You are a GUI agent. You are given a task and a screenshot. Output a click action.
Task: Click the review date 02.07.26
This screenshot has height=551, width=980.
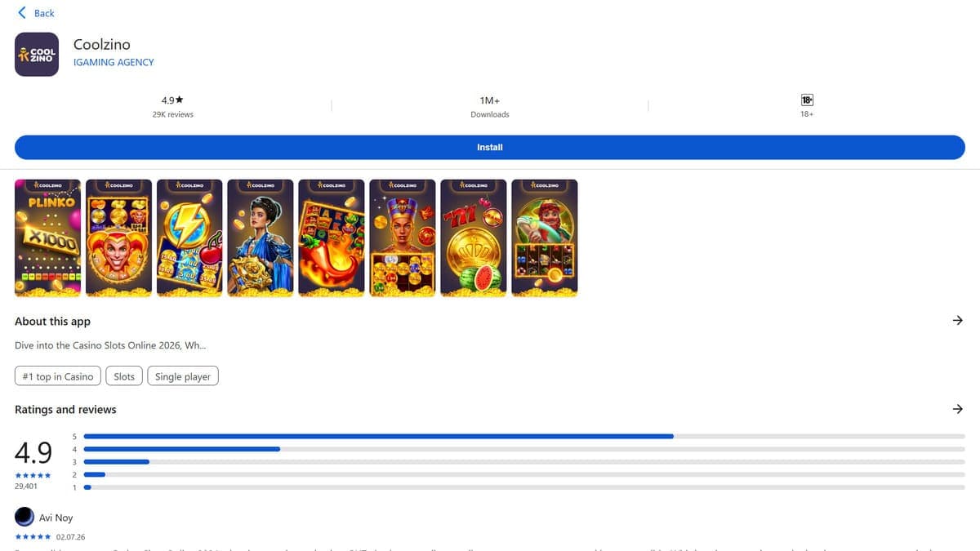point(70,537)
